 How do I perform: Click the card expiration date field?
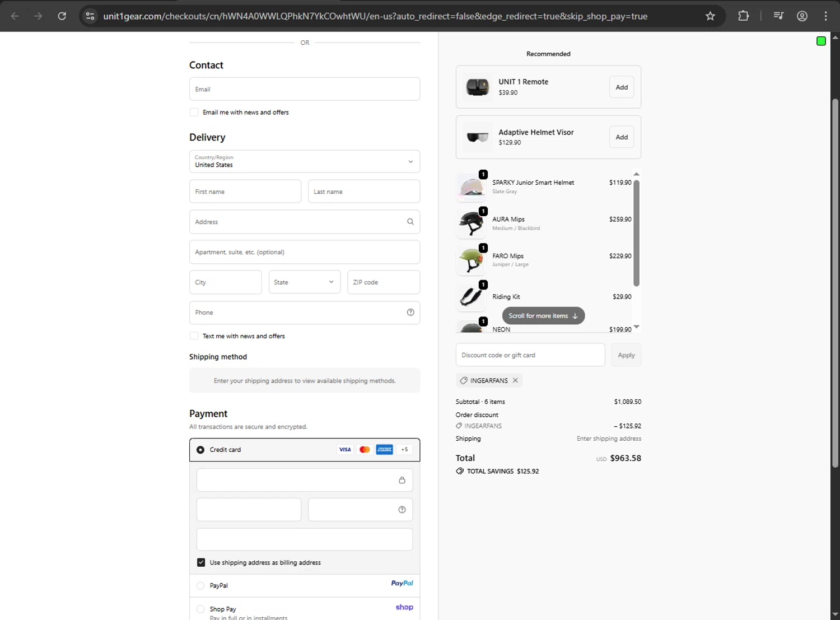point(249,510)
